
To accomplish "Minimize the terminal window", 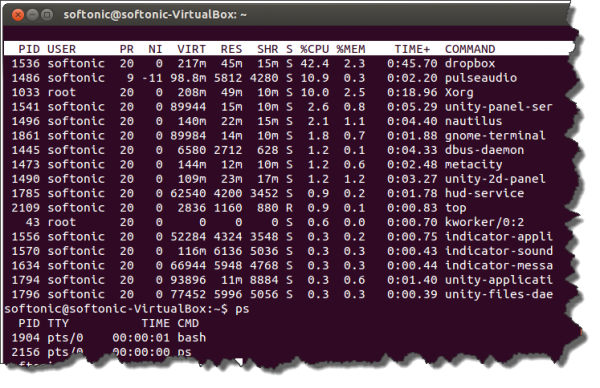I will pyautogui.click(x=33, y=15).
